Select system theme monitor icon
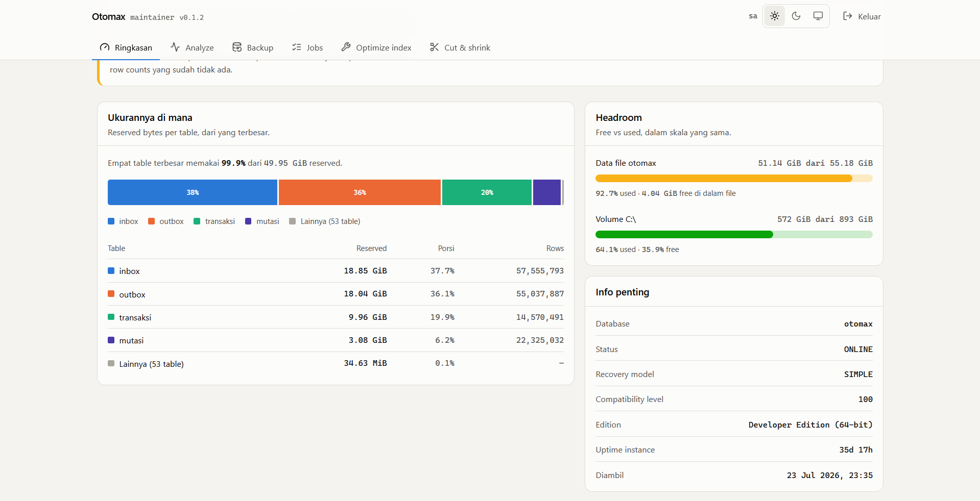This screenshot has width=980, height=501. [818, 16]
